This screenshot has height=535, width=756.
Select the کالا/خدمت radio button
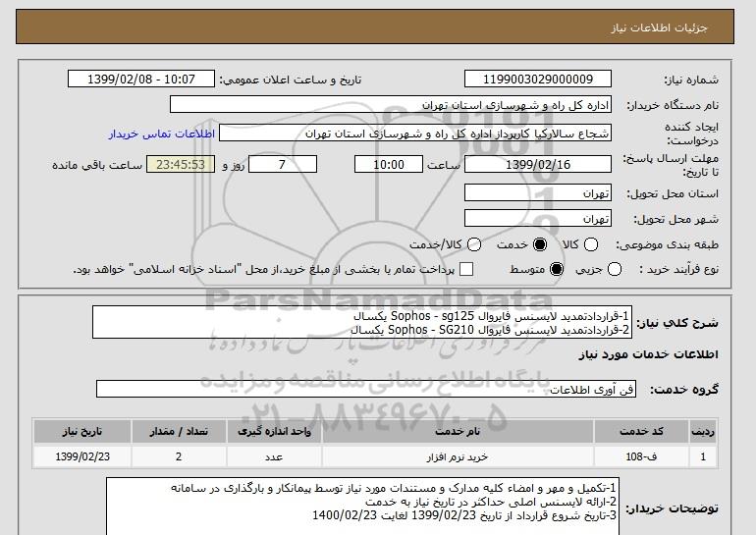(x=474, y=244)
